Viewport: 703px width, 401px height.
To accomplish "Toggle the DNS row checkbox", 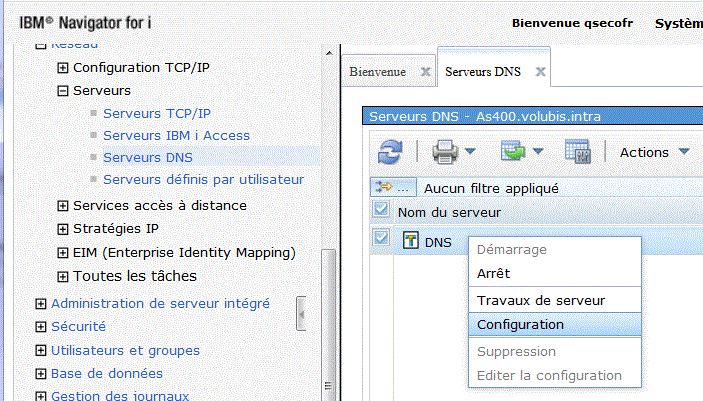I will click(381, 237).
